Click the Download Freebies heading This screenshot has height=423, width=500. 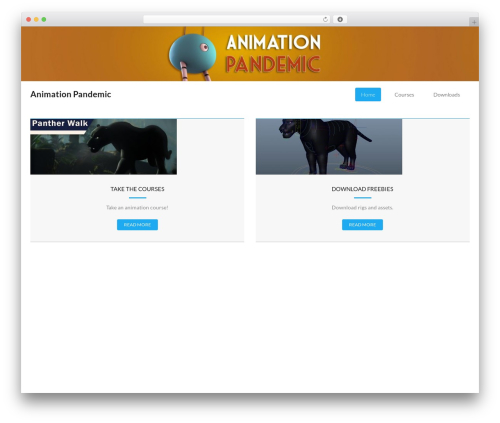tap(362, 189)
